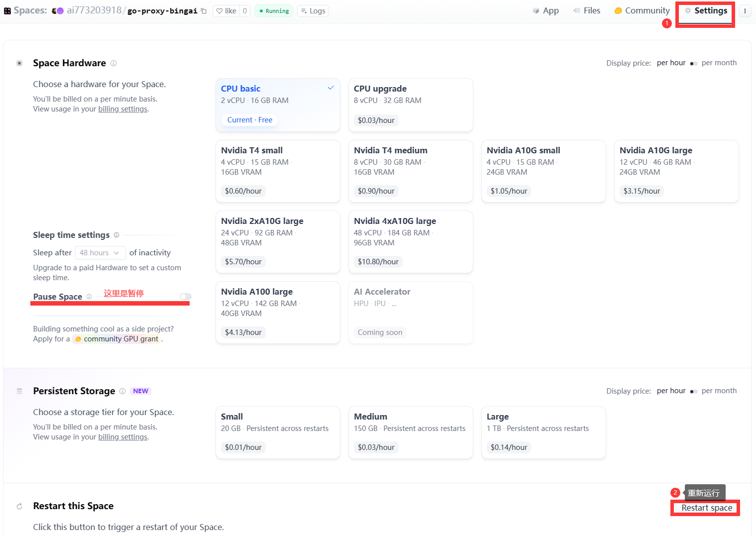Click the ai773203918 user avatar icon
The image size is (756, 536).
[x=58, y=11]
